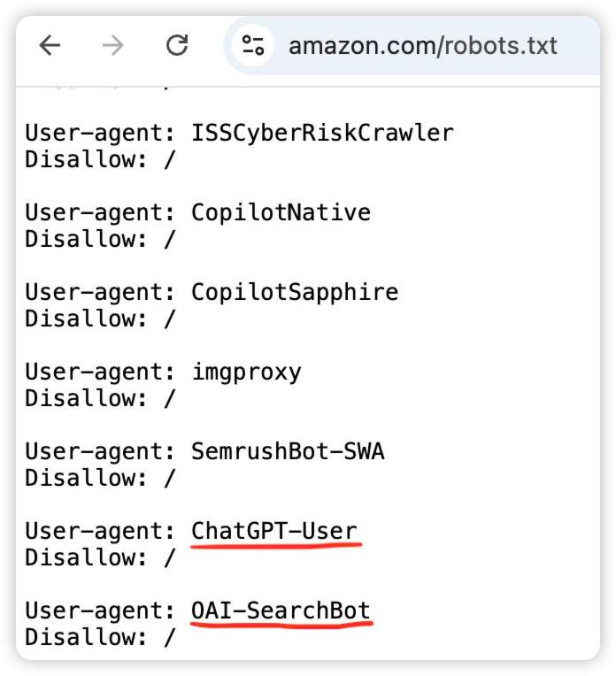This screenshot has width=616, height=676.
Task: Click the underlined OAI-SearchBot text
Action: [x=281, y=611]
